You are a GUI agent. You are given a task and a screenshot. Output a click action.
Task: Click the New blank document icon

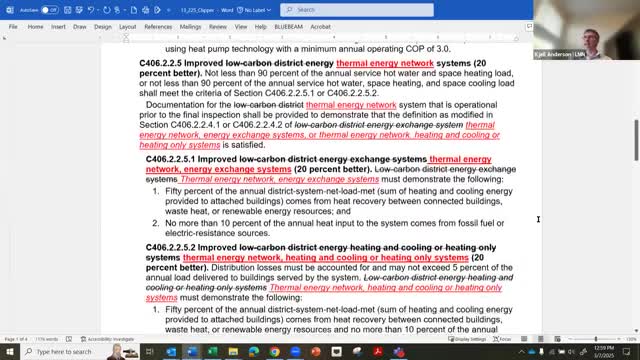[x=133, y=10]
